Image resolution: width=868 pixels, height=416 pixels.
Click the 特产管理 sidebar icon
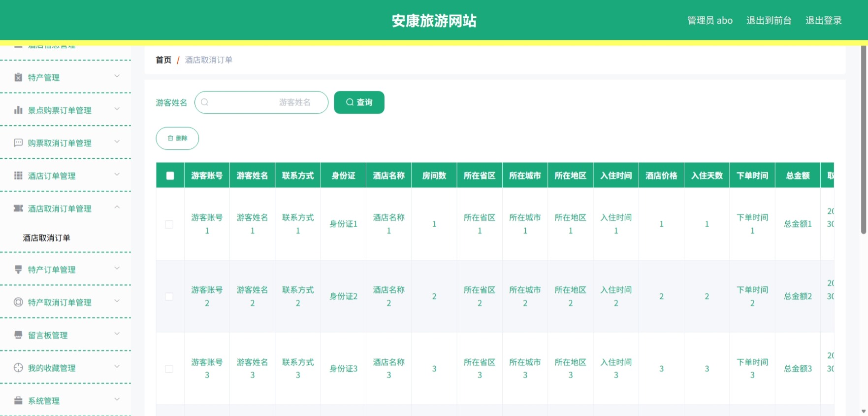tap(18, 77)
